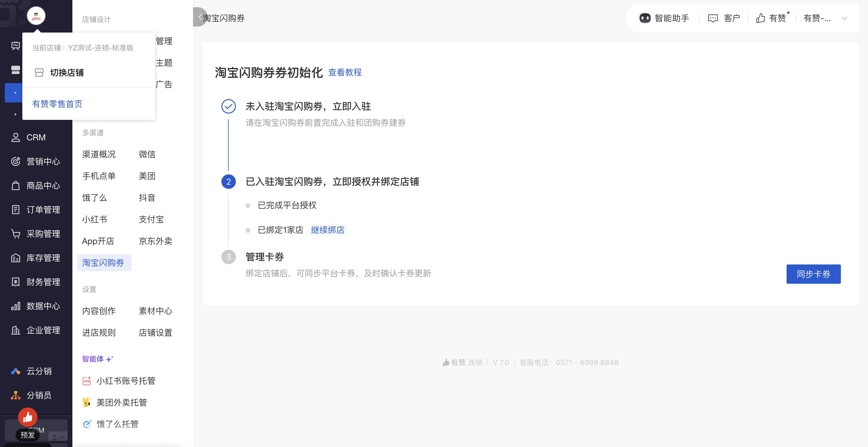This screenshot has width=868, height=447.
Task: Expand the 有赞 account dropdown arrow
Action: pyautogui.click(x=844, y=18)
